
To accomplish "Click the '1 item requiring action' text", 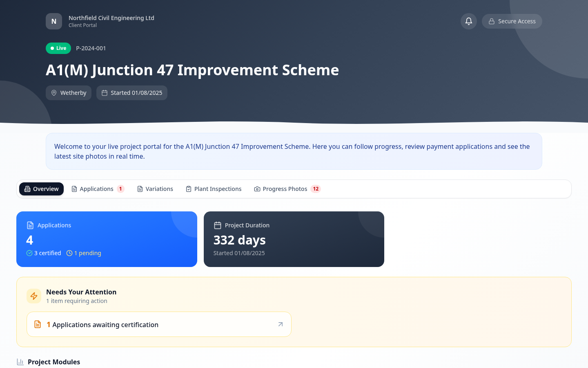I will click(77, 301).
